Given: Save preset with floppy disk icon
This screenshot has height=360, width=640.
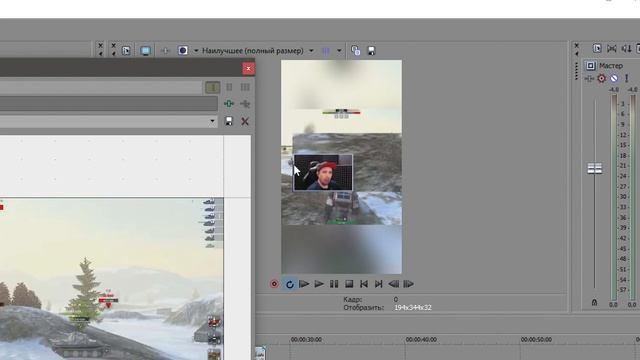Looking at the screenshot, I should point(229,121).
